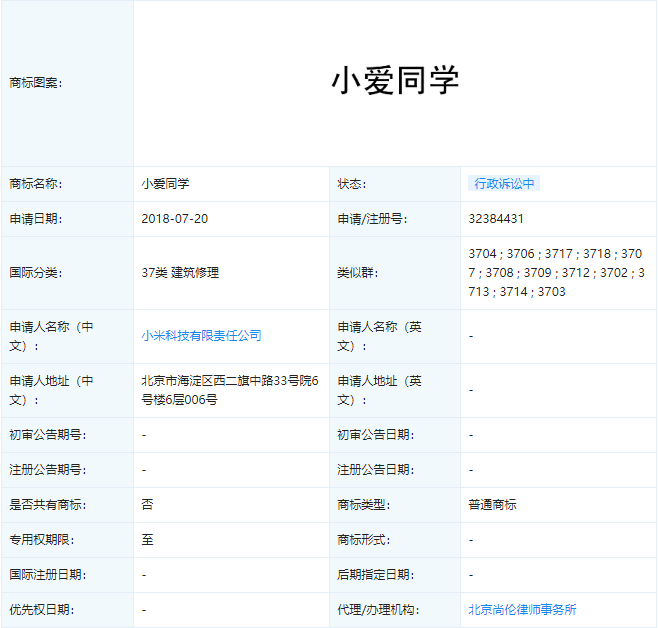Click the 注册公告日期 label
The width and height of the screenshot is (658, 628).
click(x=376, y=470)
